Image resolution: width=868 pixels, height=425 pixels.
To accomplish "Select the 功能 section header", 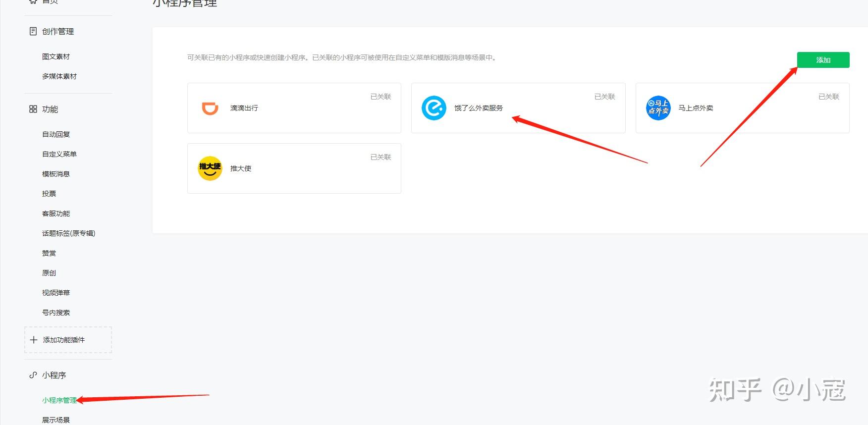I will click(50, 109).
